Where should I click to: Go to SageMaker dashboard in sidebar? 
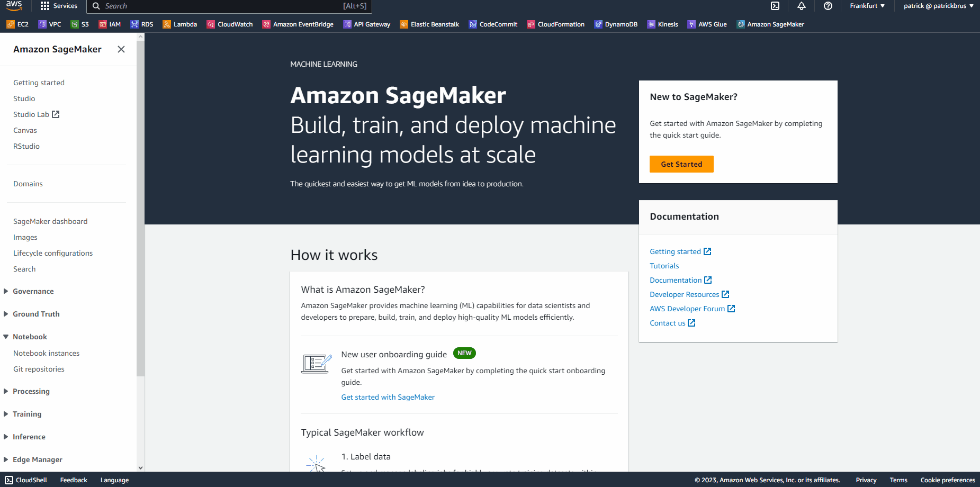point(50,221)
